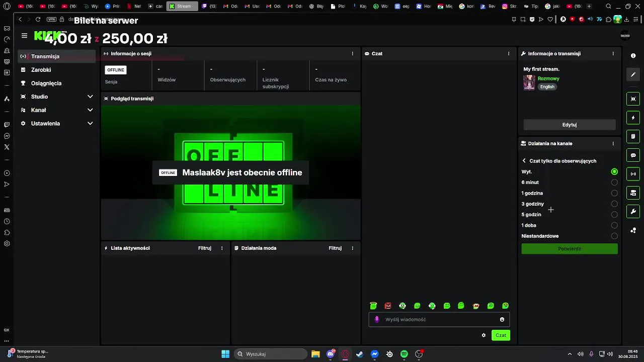The width and height of the screenshot is (644, 362).
Task: Click the English language tag
Action: click(x=547, y=87)
